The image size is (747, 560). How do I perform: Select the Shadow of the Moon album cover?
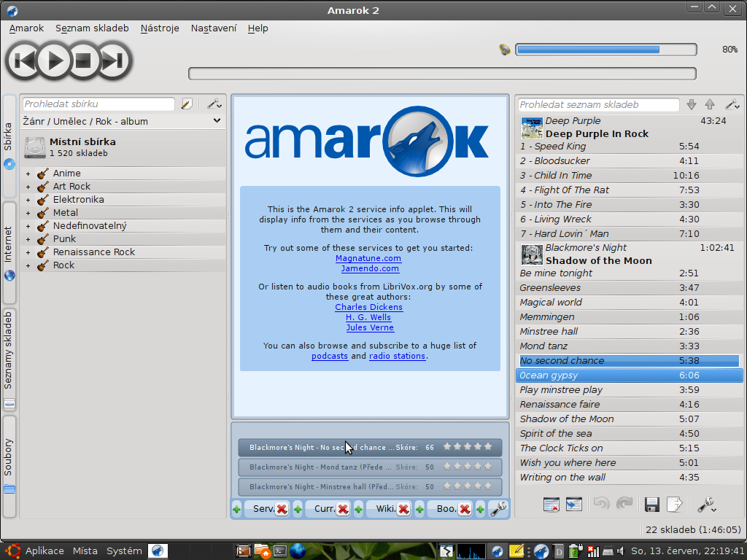coord(532,254)
